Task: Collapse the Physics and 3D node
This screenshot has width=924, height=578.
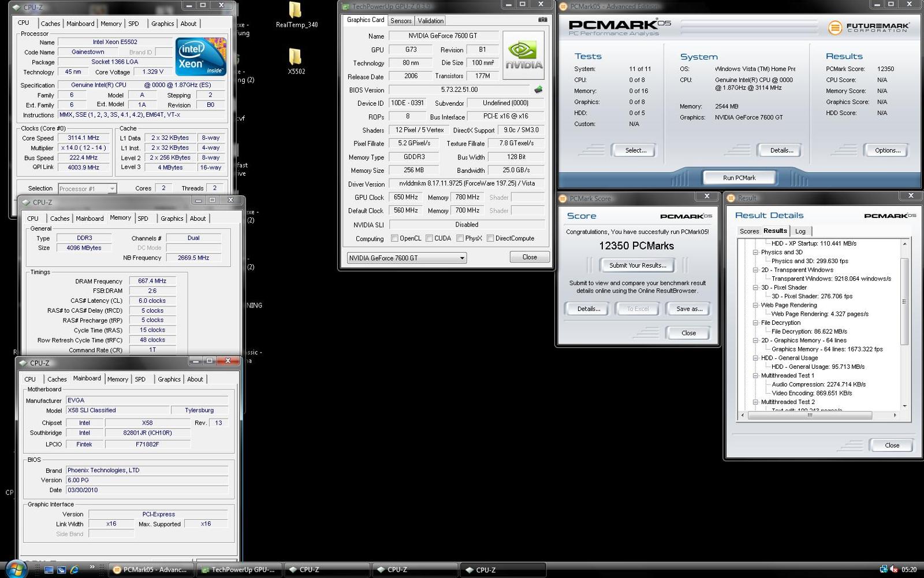Action: (x=755, y=252)
